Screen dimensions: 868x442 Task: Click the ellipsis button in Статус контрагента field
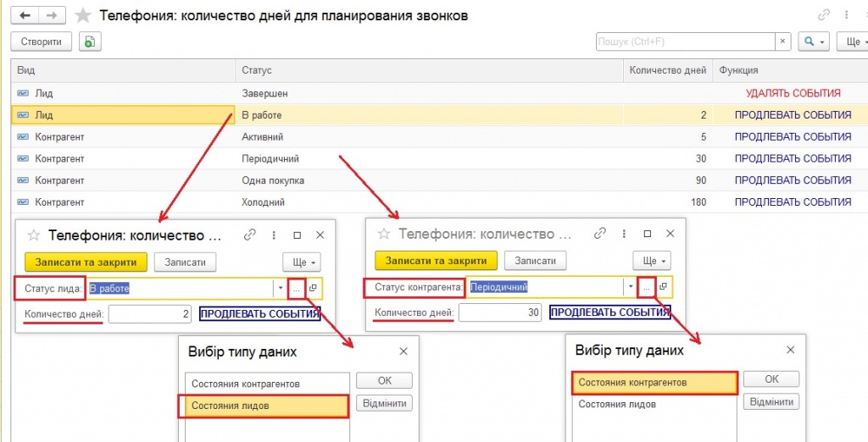647,287
